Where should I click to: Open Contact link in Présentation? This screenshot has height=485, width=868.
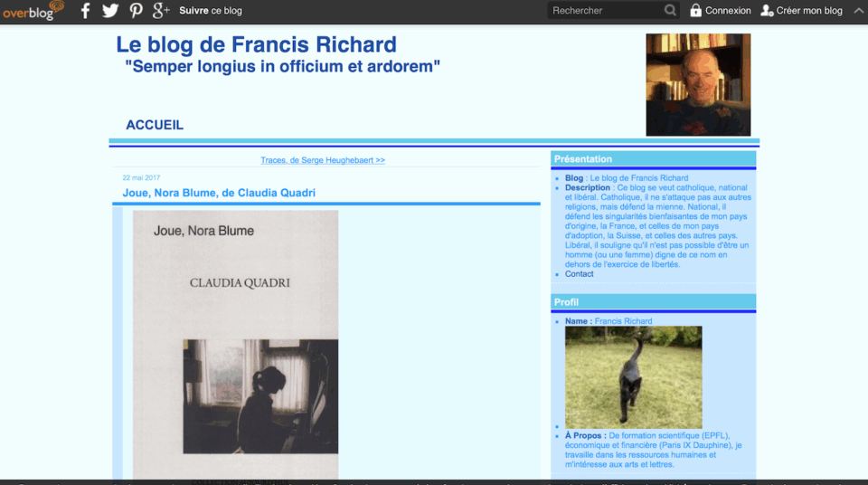[x=580, y=274]
